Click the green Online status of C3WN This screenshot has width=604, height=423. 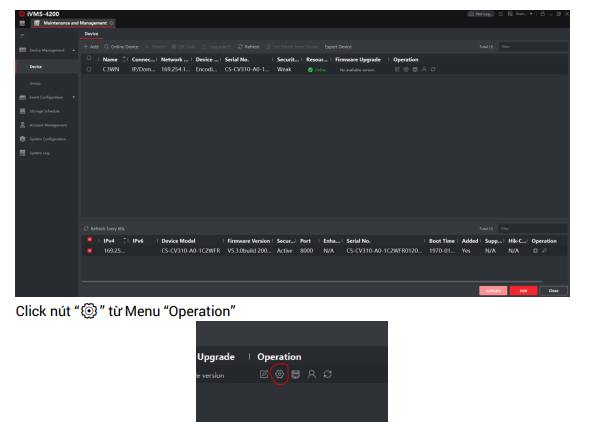click(317, 70)
